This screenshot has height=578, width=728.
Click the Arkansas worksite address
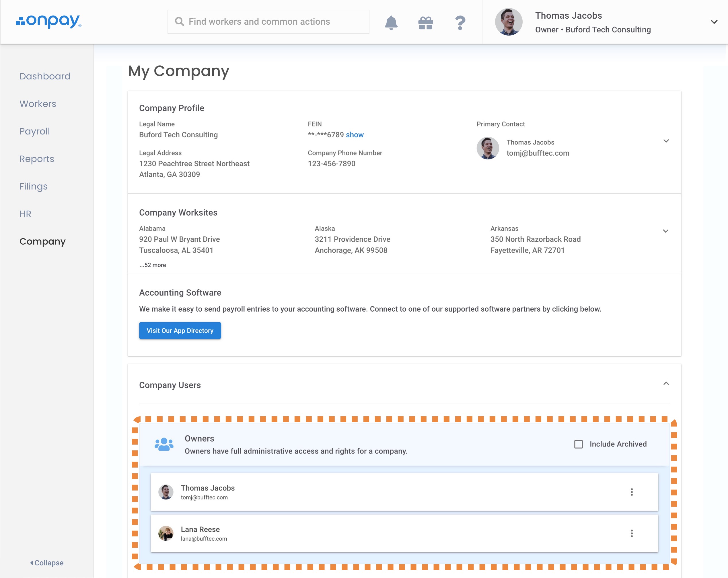(536, 245)
